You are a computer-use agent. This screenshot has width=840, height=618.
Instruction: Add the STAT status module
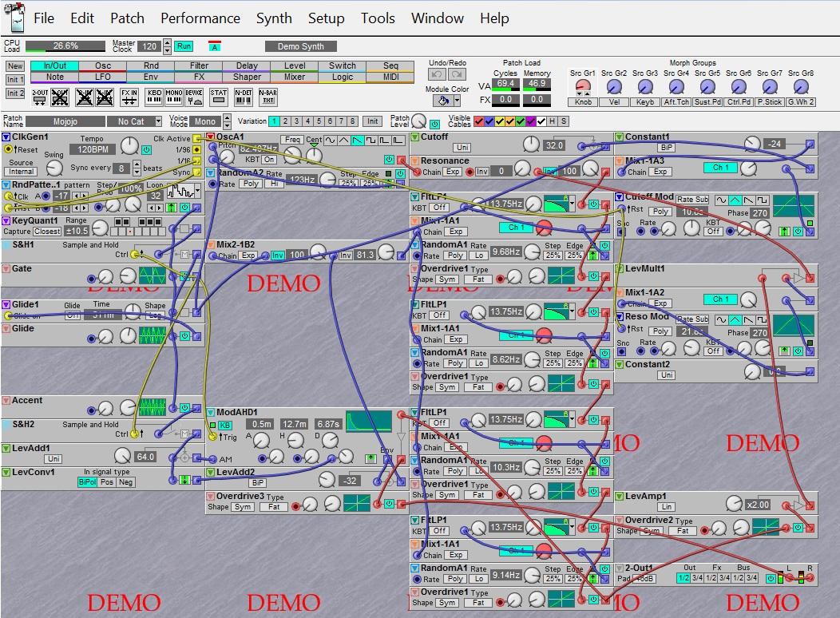[x=219, y=97]
